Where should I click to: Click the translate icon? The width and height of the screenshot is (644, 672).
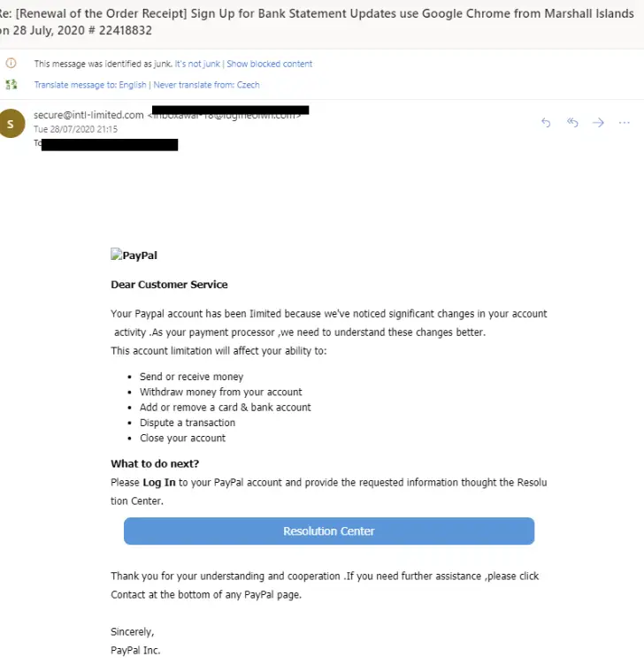point(11,85)
